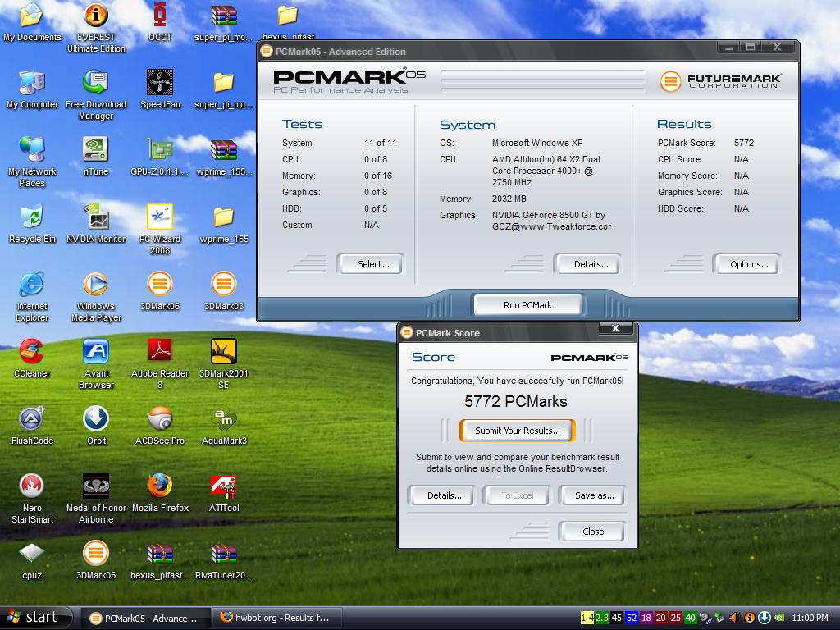Click the NVIDIA tray icon
Image resolution: width=840 pixels, height=630 pixels.
[x=779, y=618]
